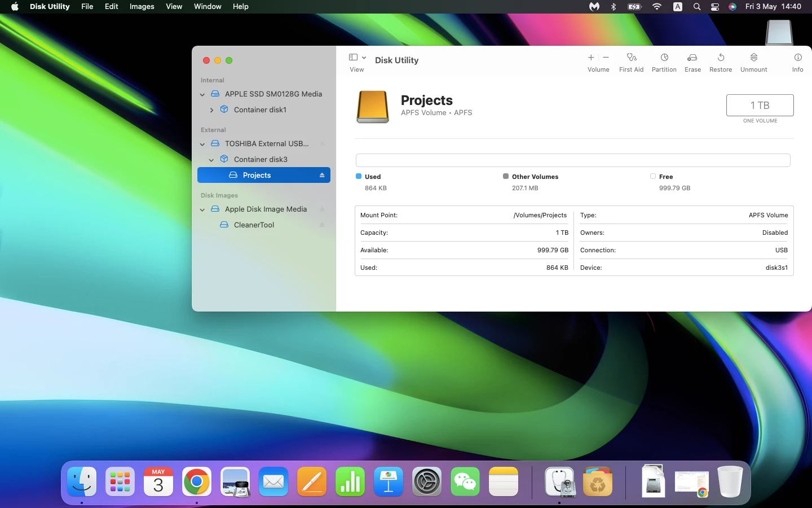812x508 pixels.
Task: Select Container disk1 in sidebar
Action: (x=264, y=110)
